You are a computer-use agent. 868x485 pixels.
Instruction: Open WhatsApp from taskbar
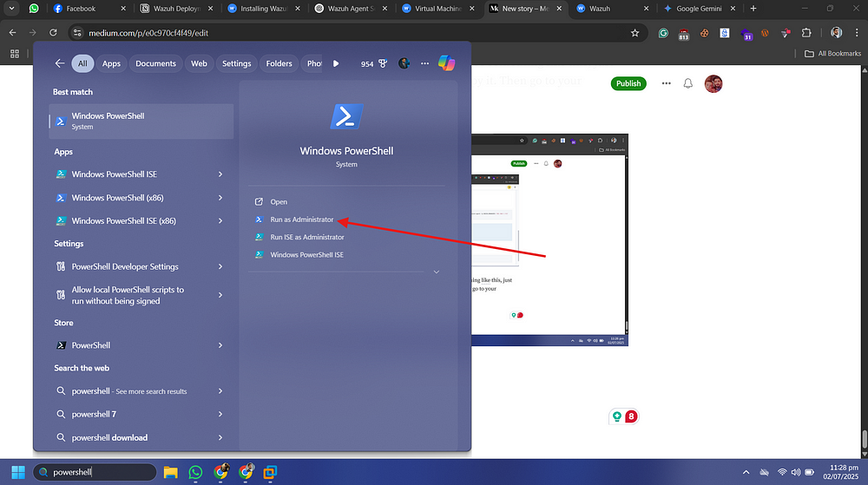click(195, 472)
